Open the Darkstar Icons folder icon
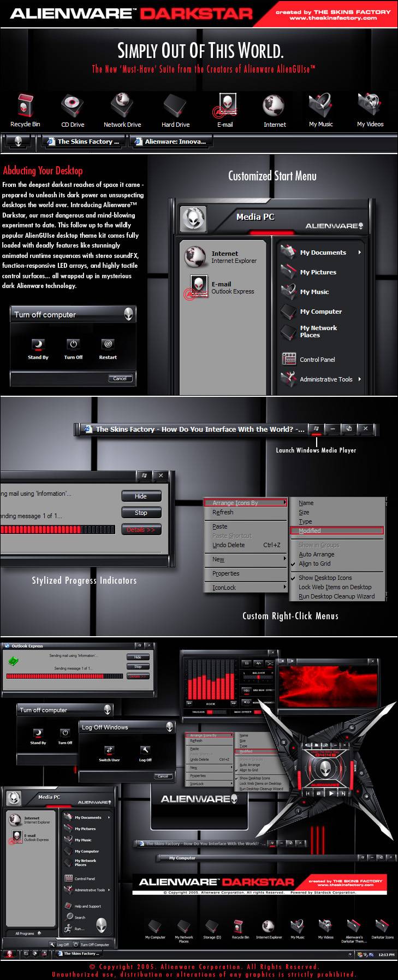The height and width of the screenshot is (980, 398). click(382, 927)
